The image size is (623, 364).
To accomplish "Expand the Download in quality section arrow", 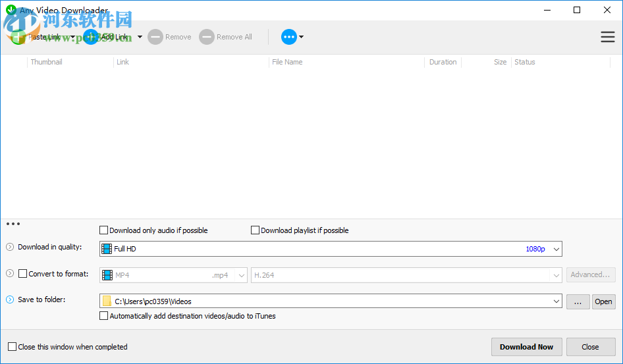I will click(10, 247).
